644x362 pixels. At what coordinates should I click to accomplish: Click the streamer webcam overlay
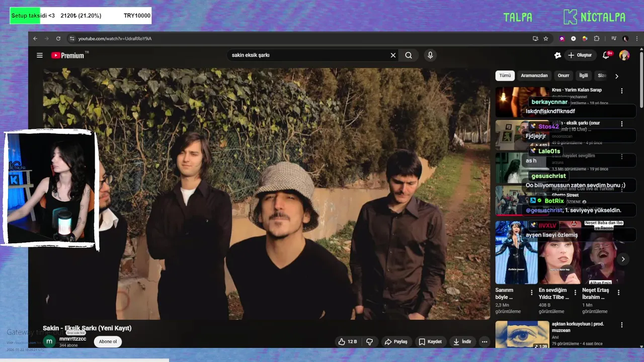[x=50, y=189]
